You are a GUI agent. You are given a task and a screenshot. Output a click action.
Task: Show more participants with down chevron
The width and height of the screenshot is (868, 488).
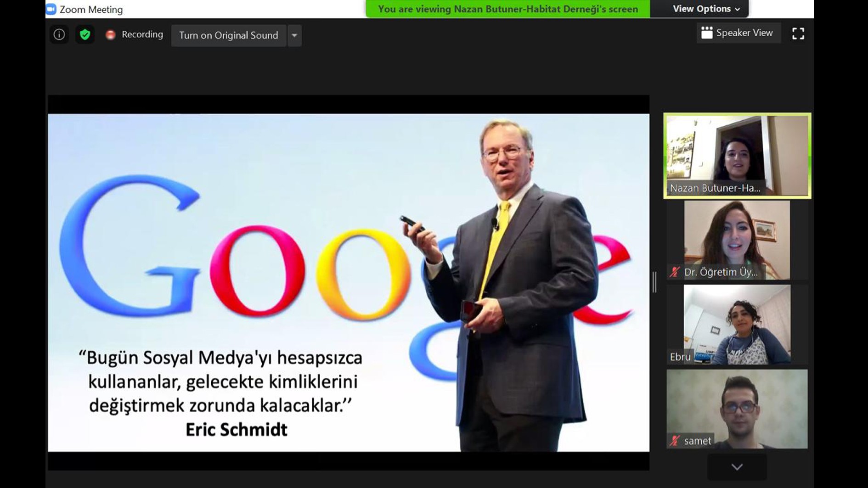737,467
